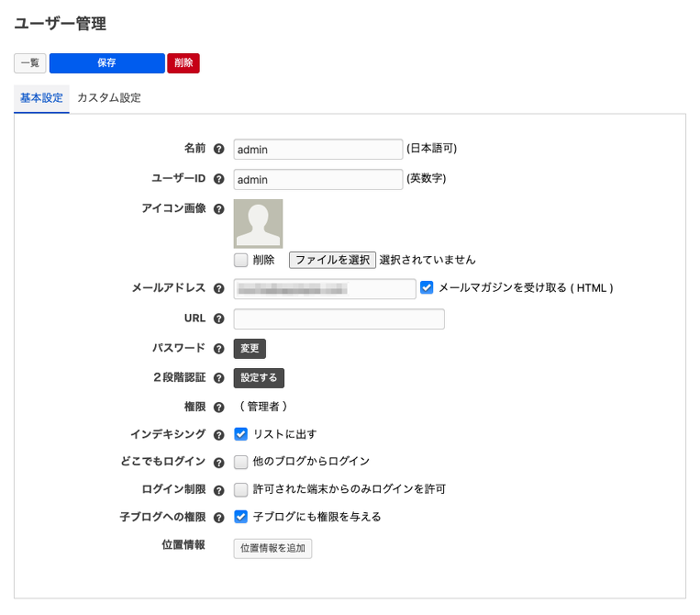Viewport: 700px width, 615px height.
Task: Click the ファイルを選択 file button
Action: (x=332, y=260)
